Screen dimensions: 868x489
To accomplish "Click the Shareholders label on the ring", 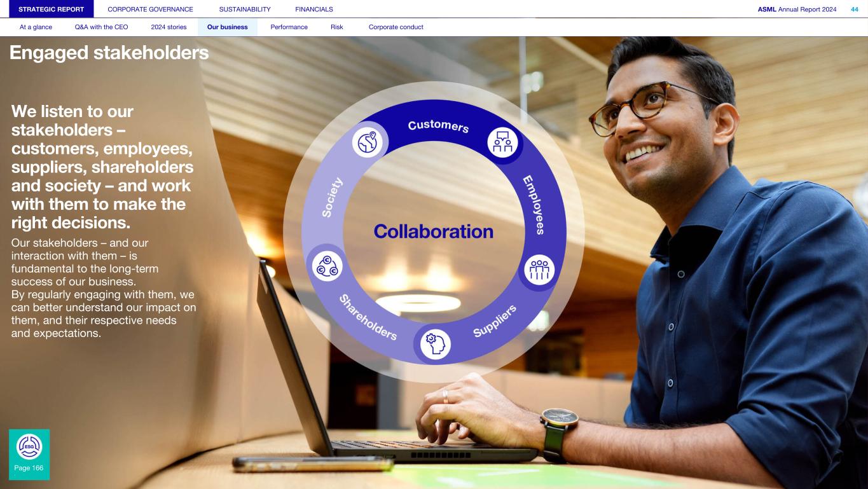I will click(x=368, y=317).
